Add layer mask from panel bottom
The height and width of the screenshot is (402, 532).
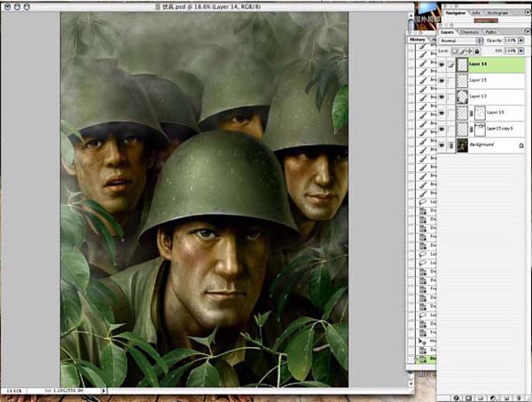(x=468, y=398)
